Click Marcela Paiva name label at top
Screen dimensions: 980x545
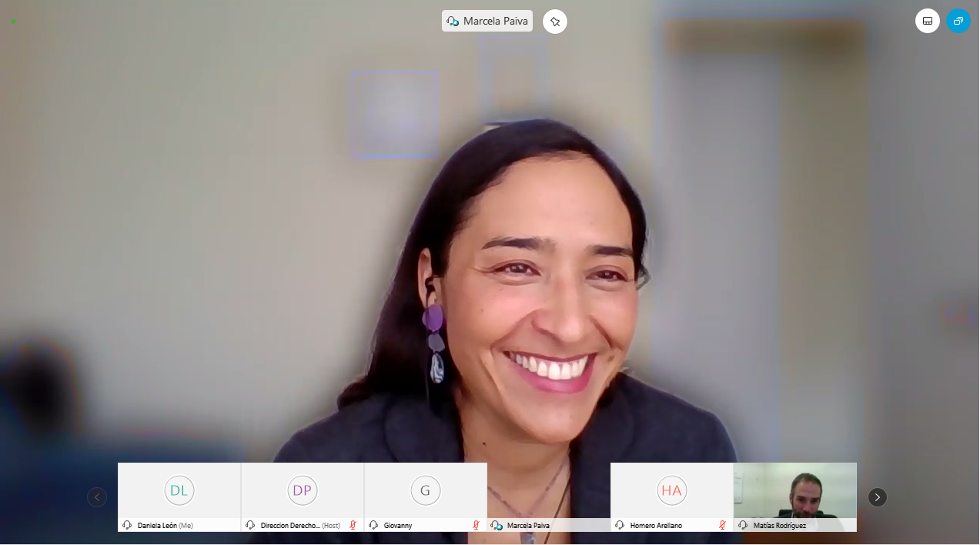coord(495,22)
